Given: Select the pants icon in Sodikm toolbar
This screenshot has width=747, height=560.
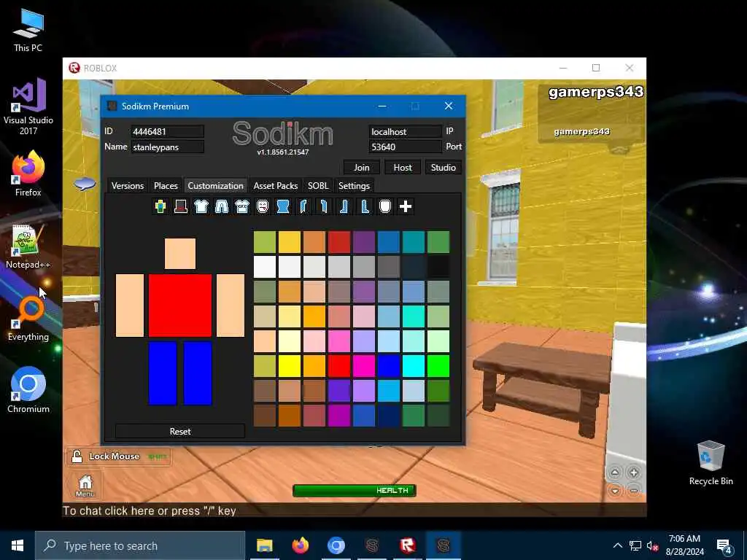Looking at the screenshot, I should pos(222,206).
